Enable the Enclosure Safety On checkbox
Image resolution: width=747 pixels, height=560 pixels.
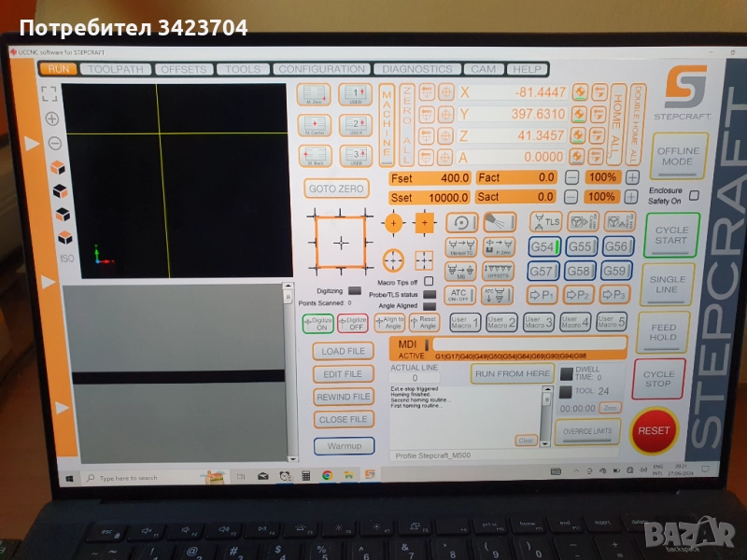point(694,195)
